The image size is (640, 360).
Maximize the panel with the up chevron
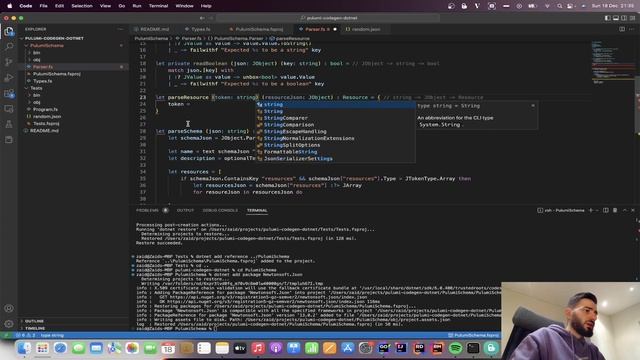624,210
